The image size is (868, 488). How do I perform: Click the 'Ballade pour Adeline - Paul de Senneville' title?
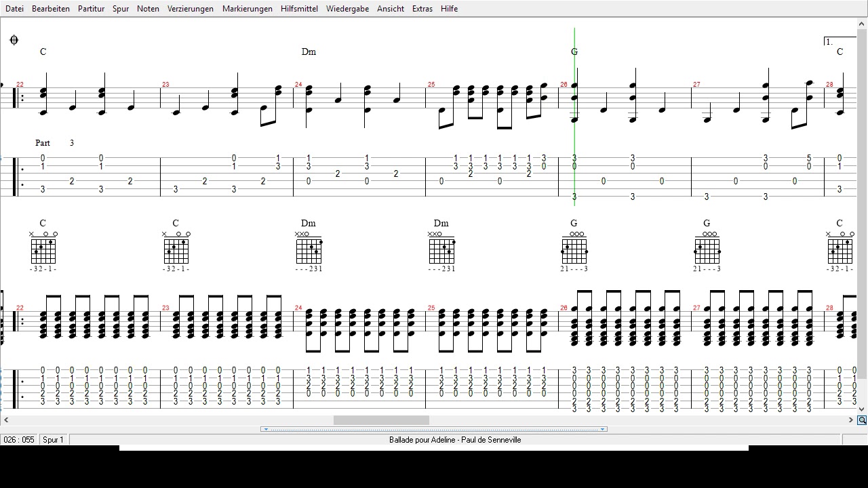click(x=455, y=440)
